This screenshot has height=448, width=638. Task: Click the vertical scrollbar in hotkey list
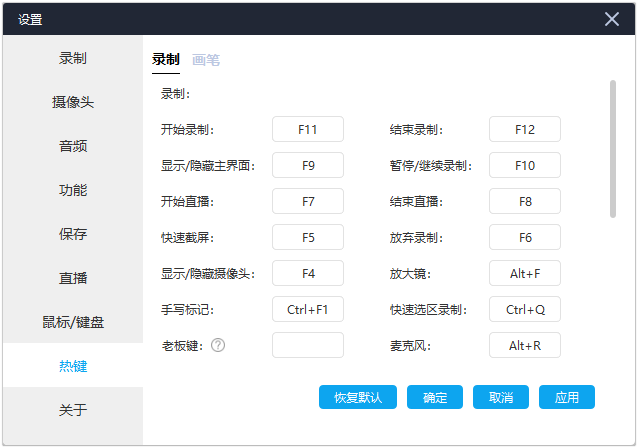(613, 148)
